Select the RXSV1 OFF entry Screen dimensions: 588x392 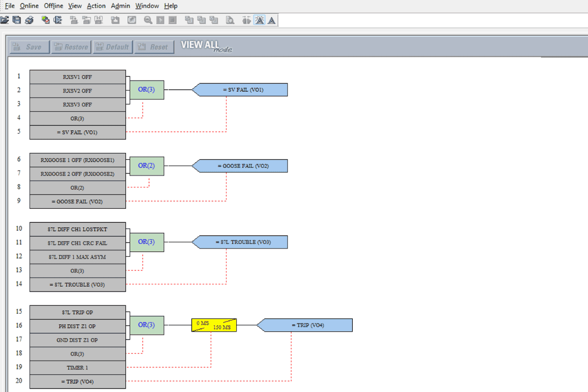pos(77,77)
